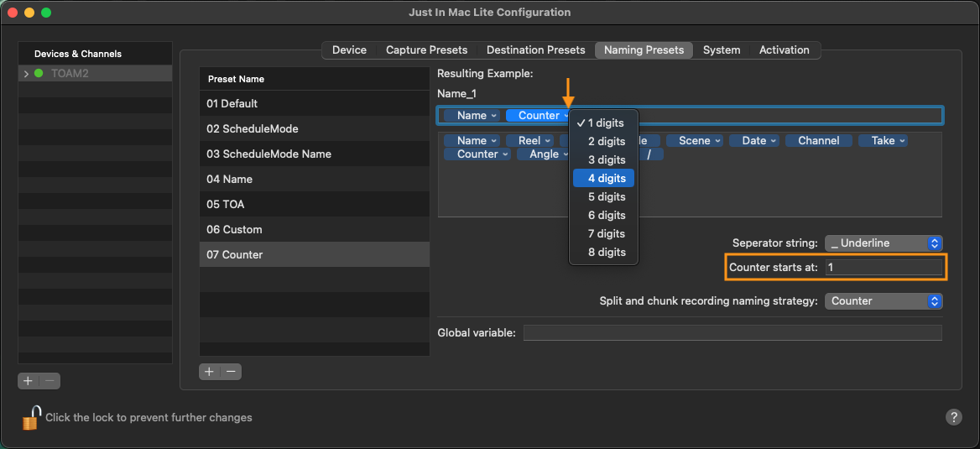Click the Counter token in the pattern field
The width and height of the screenshot is (980, 449).
coord(539,116)
